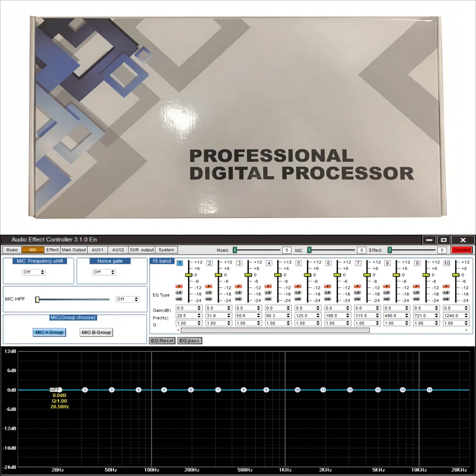476x476 pixels.
Task: Open the MIC HPF value dropdown
Action: (128, 299)
